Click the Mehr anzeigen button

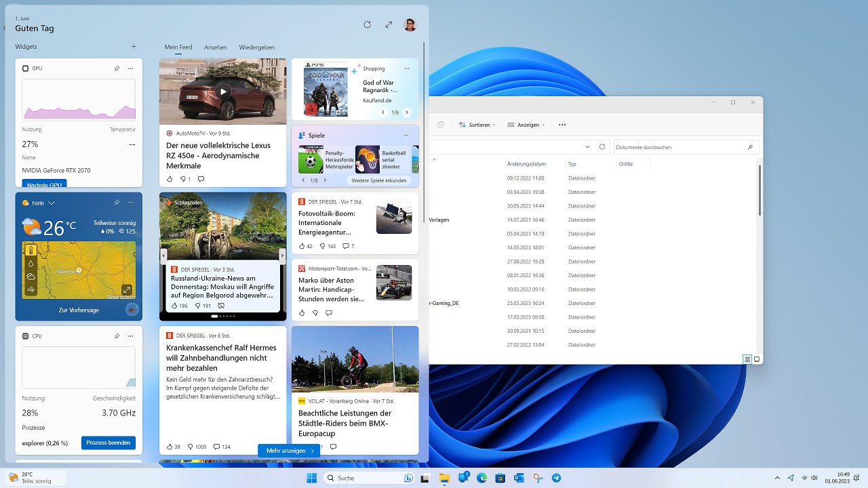[289, 451]
